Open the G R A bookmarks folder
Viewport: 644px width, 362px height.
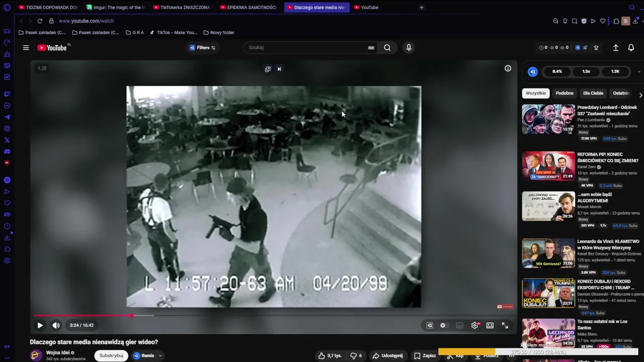point(134,33)
